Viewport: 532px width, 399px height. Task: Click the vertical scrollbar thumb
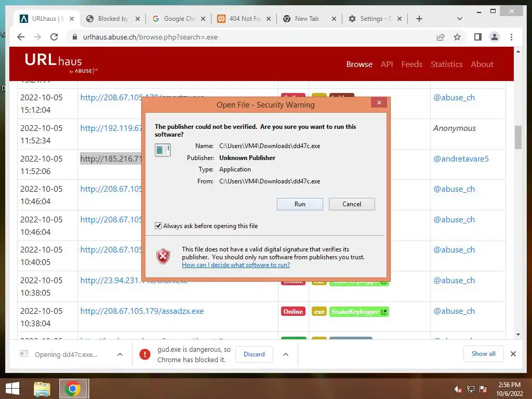pos(518,137)
